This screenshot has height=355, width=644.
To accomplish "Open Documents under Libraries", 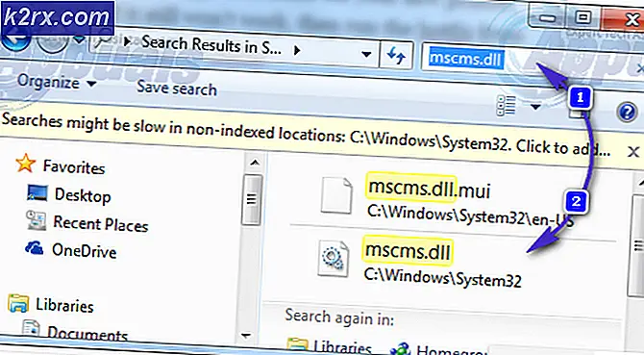I will [x=87, y=334].
